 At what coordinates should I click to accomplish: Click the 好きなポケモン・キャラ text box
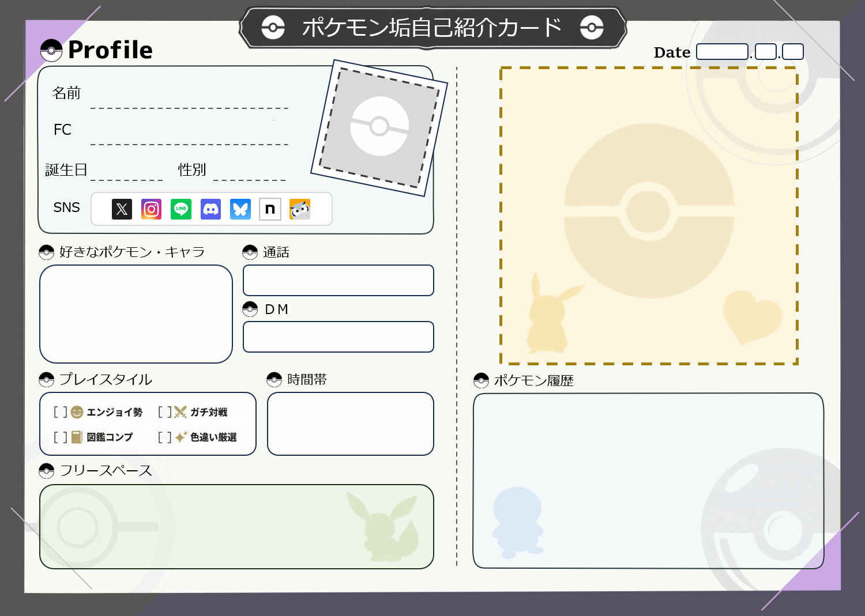(x=136, y=314)
